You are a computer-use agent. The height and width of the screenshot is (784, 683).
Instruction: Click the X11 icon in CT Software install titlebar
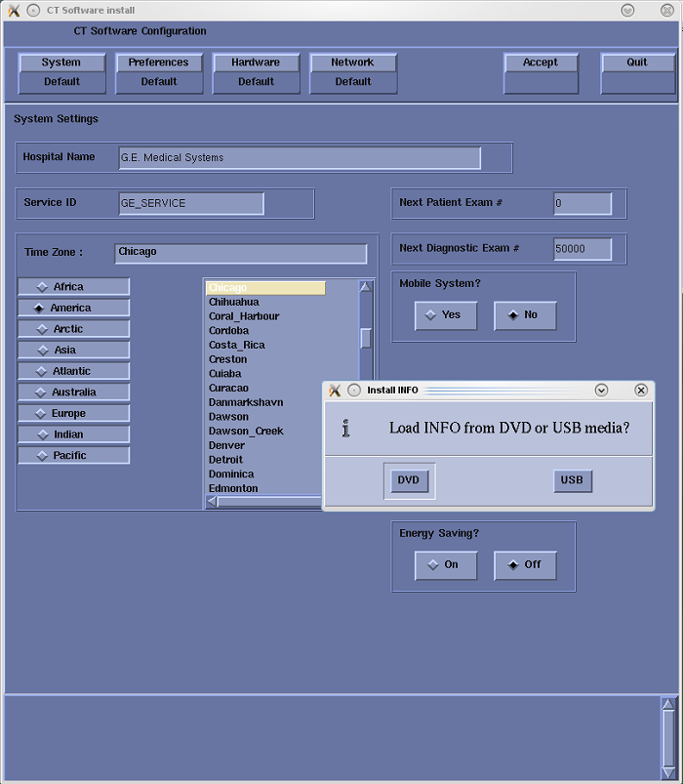pos(14,10)
